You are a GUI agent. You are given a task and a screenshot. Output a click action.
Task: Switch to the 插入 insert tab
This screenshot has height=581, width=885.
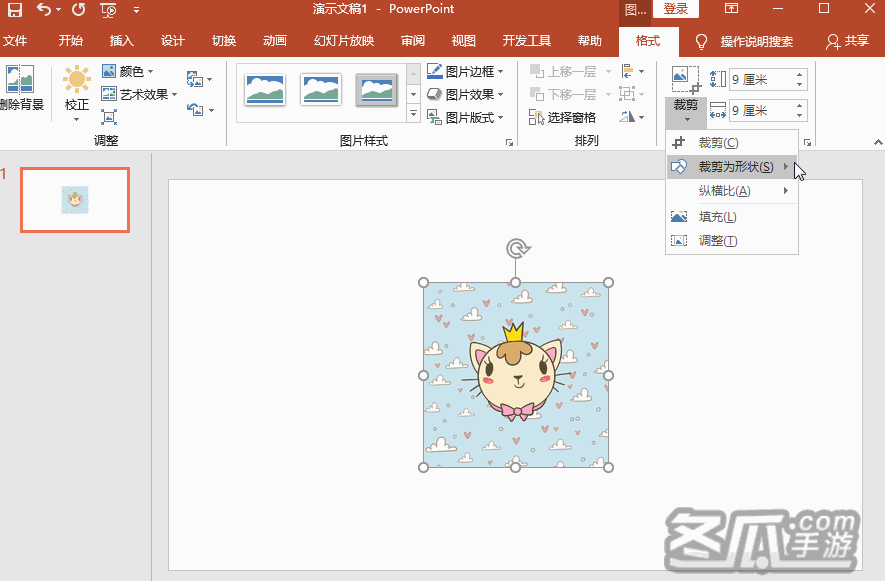(x=121, y=41)
